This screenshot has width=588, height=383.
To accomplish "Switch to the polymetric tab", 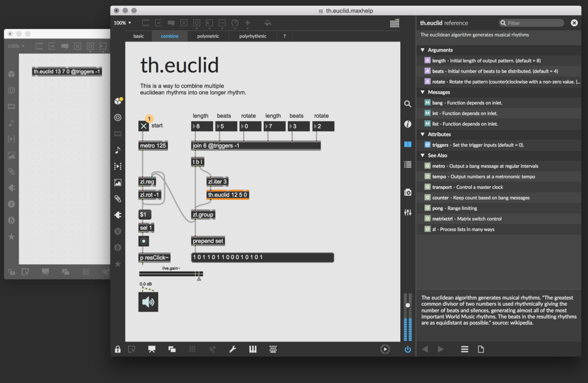I will (208, 36).
